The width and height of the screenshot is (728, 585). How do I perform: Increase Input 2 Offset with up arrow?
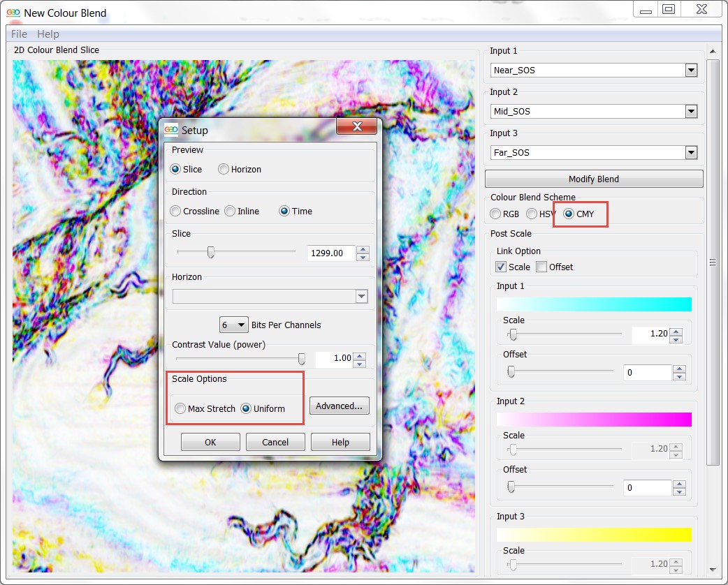click(x=679, y=484)
